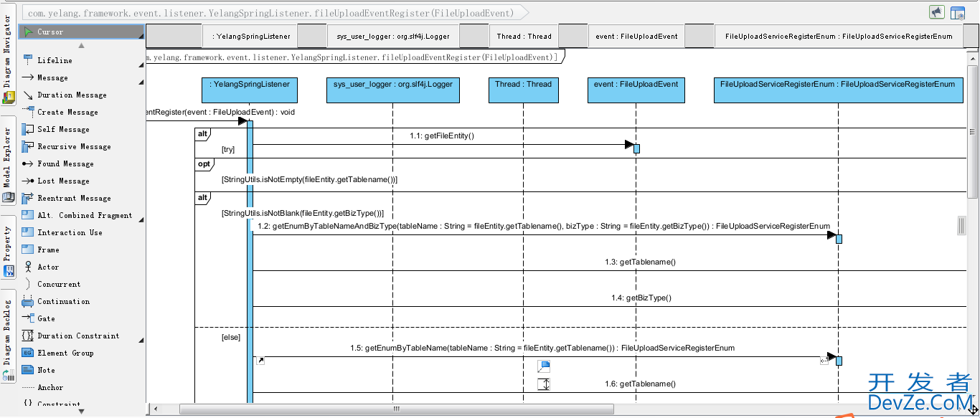Open the Diagram Backlog side tab
This screenshot has height=418, width=980.
(8, 336)
